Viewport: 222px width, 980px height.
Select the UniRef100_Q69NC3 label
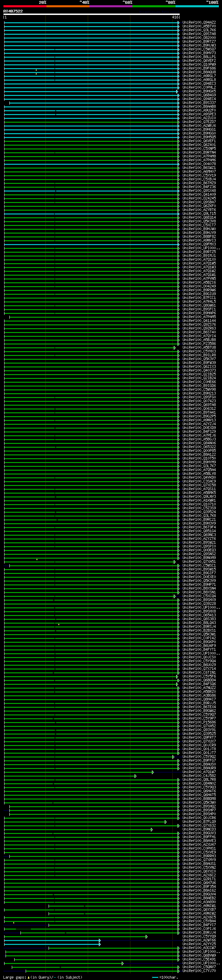point(199,535)
